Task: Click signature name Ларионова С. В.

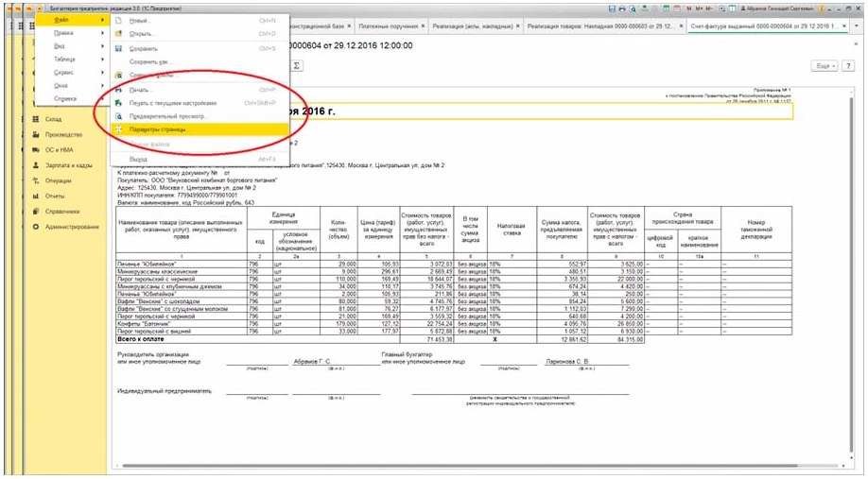Action: point(567,361)
